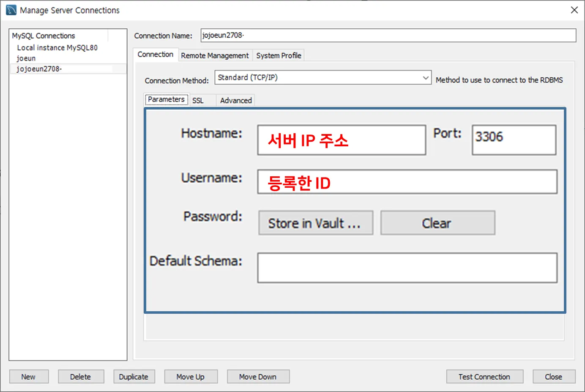Clear the stored password

pyautogui.click(x=437, y=223)
